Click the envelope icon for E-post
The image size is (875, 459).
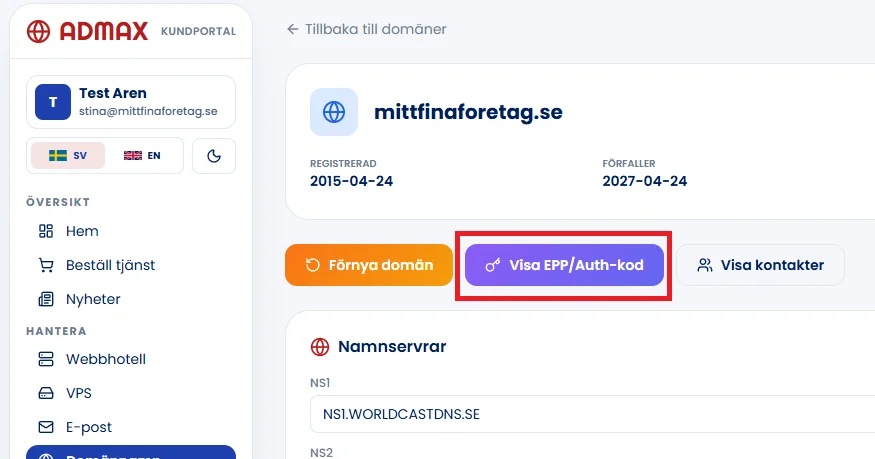click(x=46, y=427)
